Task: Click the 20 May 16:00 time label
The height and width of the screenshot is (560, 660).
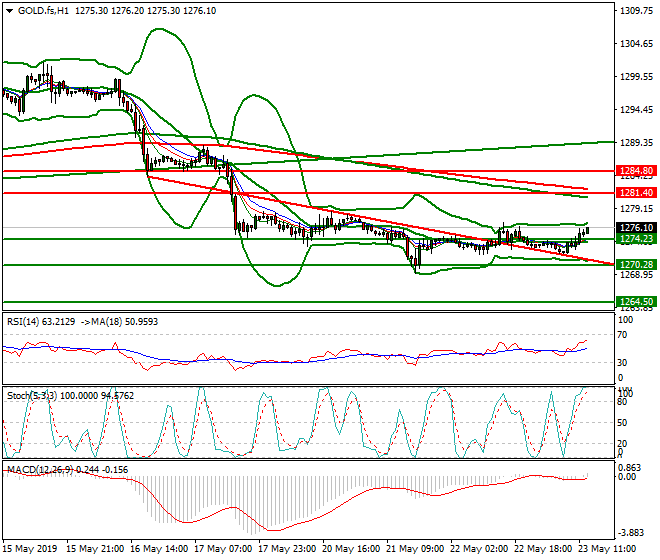Action: click(351, 549)
